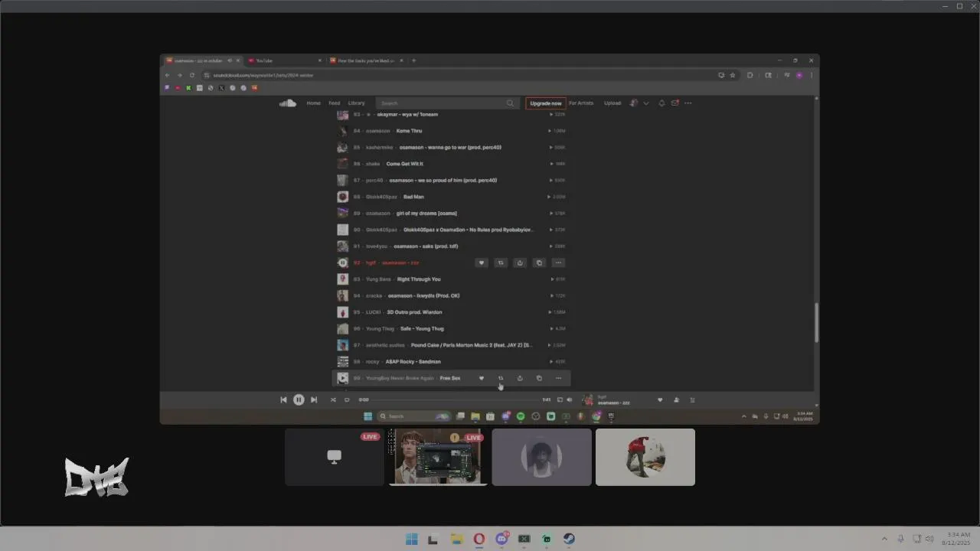
Task: Repost the osamason - zzz track
Action: pyautogui.click(x=501, y=262)
